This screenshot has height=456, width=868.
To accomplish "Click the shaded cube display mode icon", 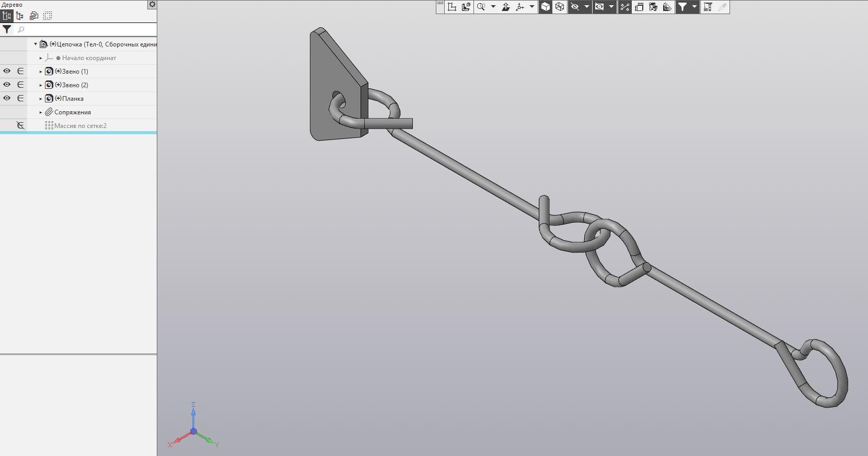I will [x=546, y=7].
